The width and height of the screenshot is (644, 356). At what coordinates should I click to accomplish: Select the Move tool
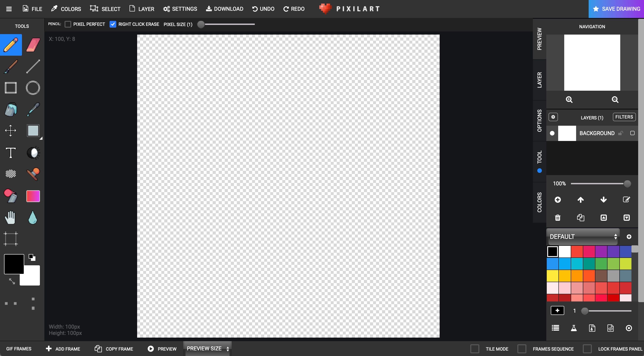click(11, 131)
